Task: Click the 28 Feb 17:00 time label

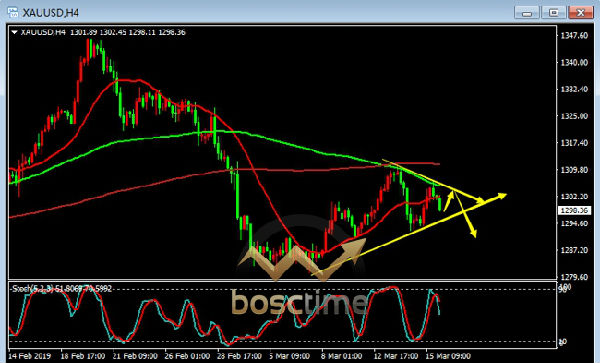Action: click(240, 356)
